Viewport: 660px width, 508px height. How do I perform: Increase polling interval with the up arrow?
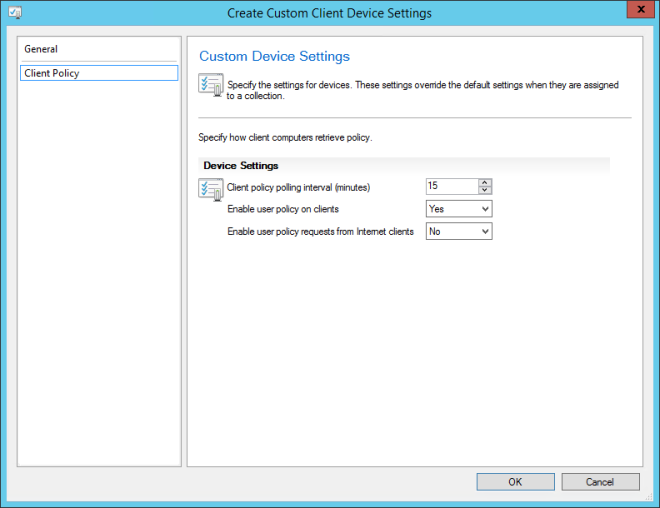(x=485, y=182)
